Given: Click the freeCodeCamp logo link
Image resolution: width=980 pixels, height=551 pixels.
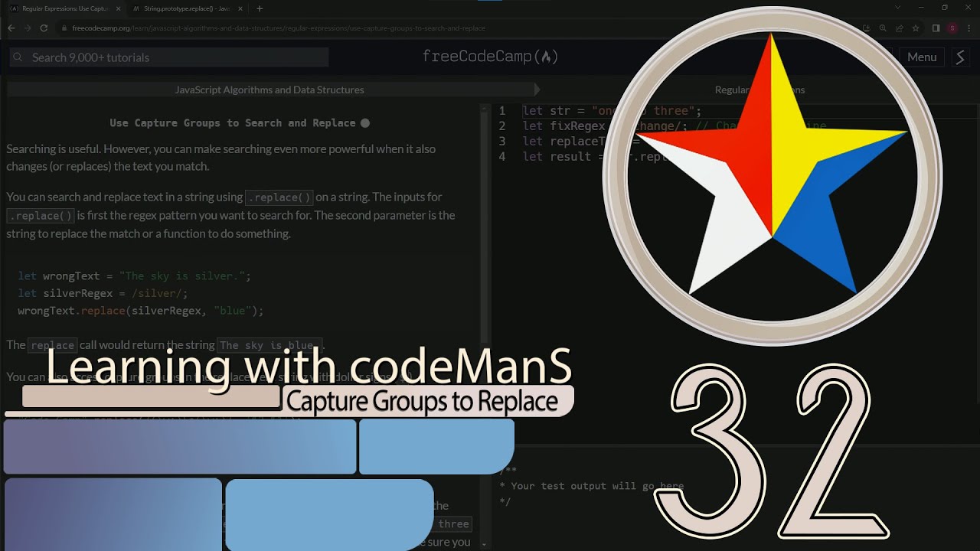Looking at the screenshot, I should (490, 57).
